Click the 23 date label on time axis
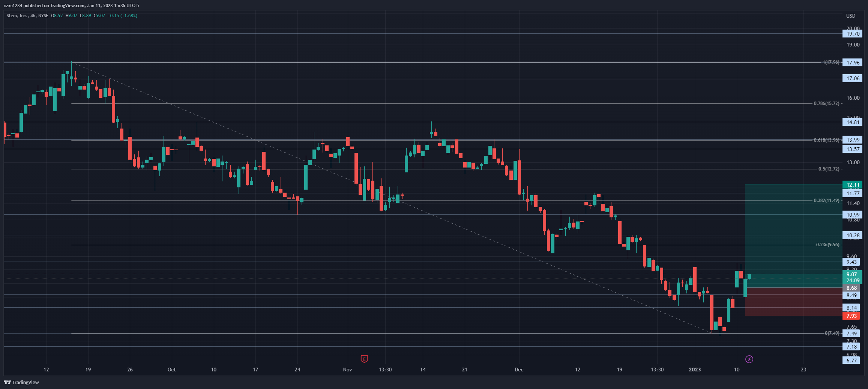Viewport: 868px width, 389px height. click(x=803, y=370)
